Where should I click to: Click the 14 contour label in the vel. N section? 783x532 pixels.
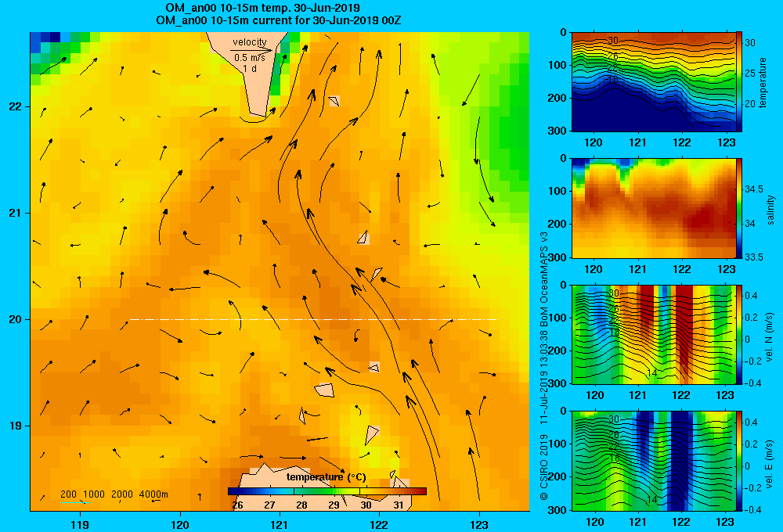click(x=651, y=373)
